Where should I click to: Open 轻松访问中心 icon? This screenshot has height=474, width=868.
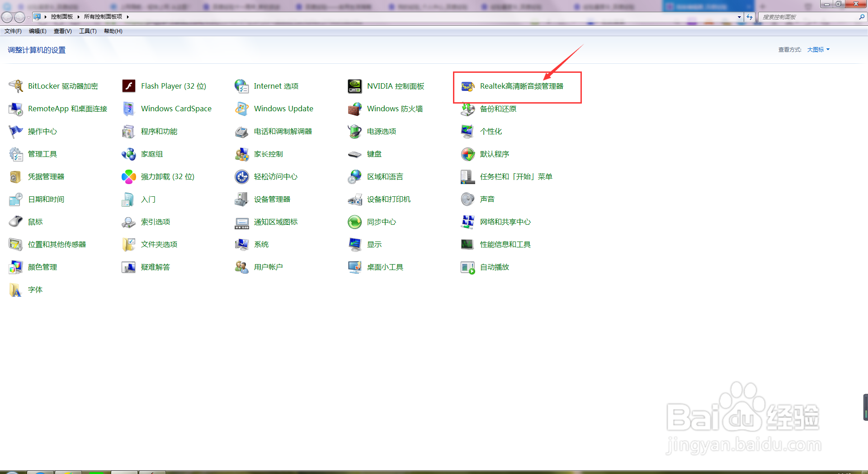242,176
